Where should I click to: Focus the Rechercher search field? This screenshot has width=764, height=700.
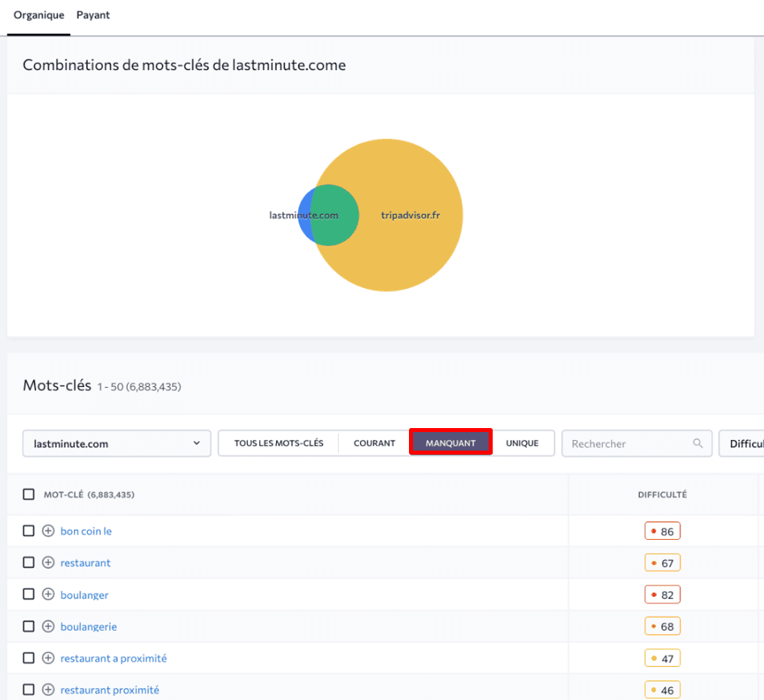(x=637, y=443)
